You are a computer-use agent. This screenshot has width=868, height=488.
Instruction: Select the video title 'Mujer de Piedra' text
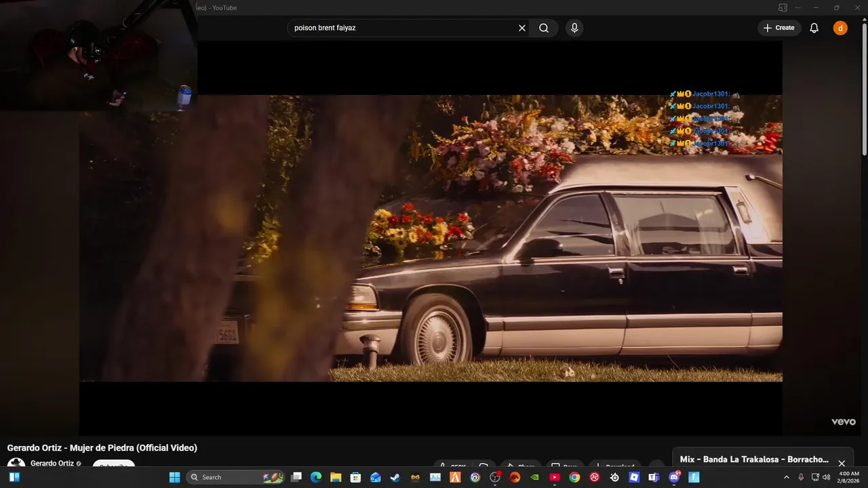[101, 448]
